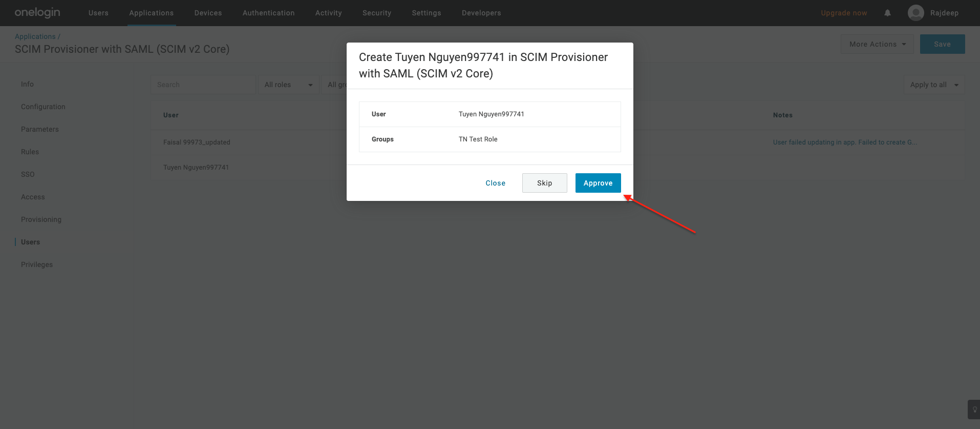Click the lightbulb help icon
Screen dimensions: 980x429
tap(974, 410)
